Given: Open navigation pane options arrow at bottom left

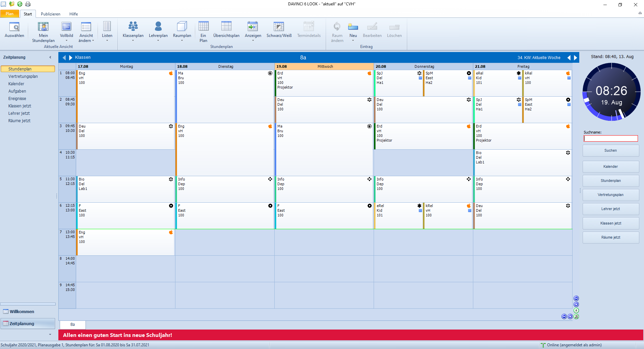Looking at the screenshot, I should point(50,334).
